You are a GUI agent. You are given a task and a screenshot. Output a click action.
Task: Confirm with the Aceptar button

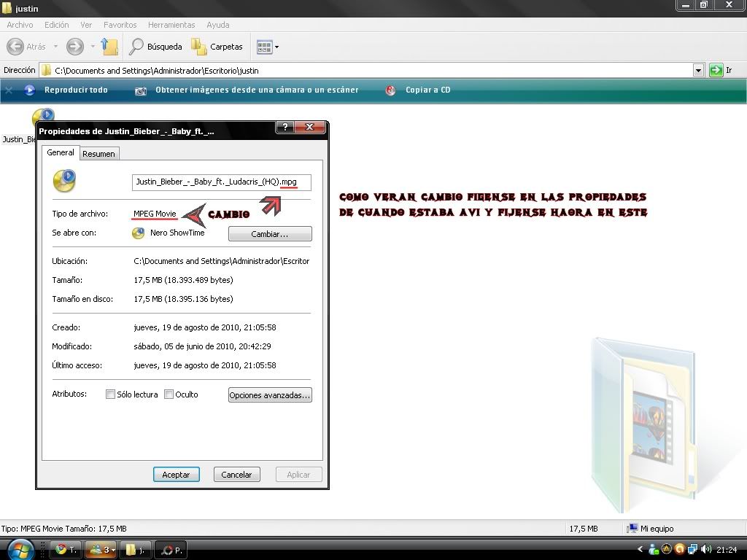pyautogui.click(x=177, y=474)
